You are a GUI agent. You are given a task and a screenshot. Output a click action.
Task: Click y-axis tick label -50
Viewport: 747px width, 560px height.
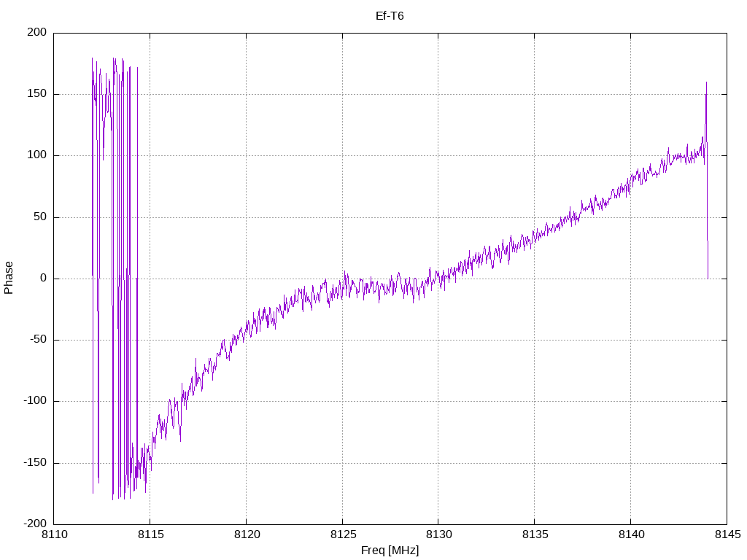(x=39, y=340)
